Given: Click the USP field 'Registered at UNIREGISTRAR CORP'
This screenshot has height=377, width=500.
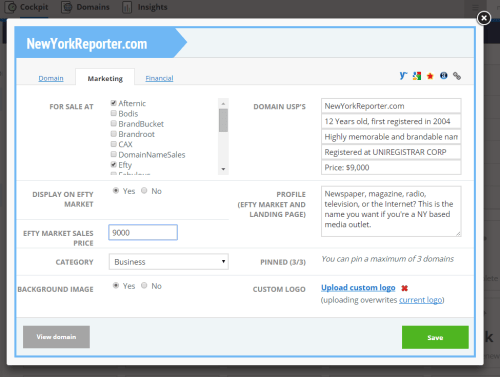Looking at the screenshot, I should click(x=391, y=152).
